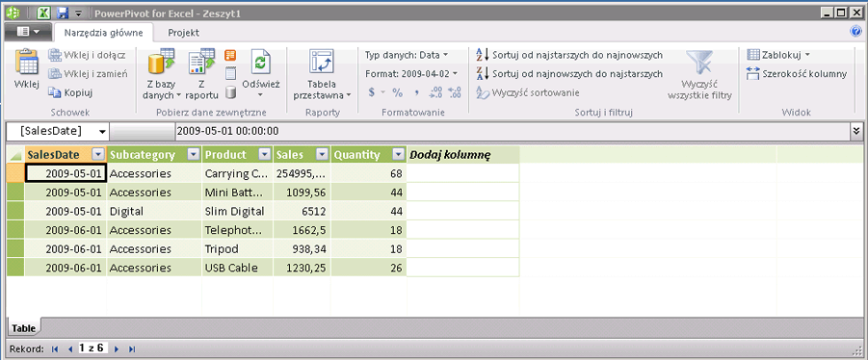
Task: Open Format: 2009-04-02 dropdown
Action: pos(412,73)
